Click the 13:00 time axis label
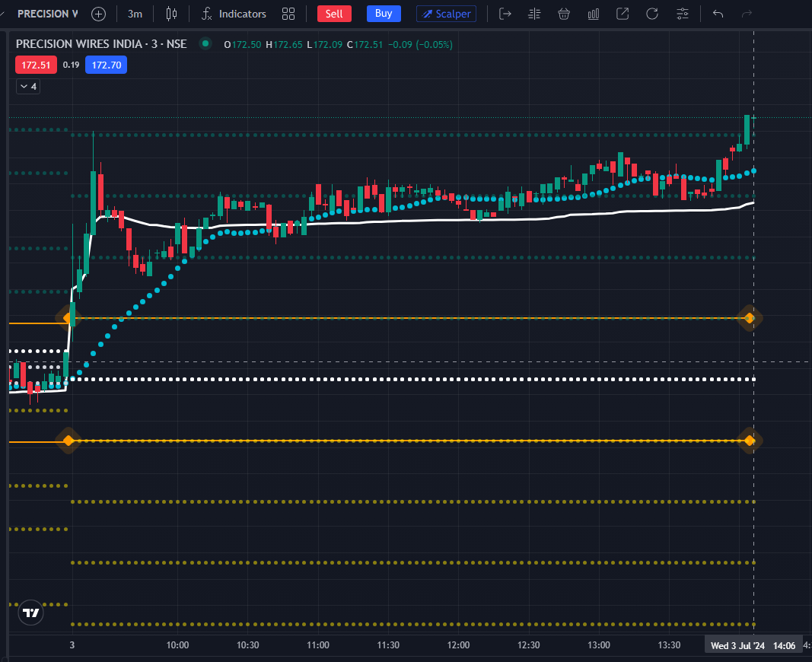The height and width of the screenshot is (662, 812). (x=599, y=645)
